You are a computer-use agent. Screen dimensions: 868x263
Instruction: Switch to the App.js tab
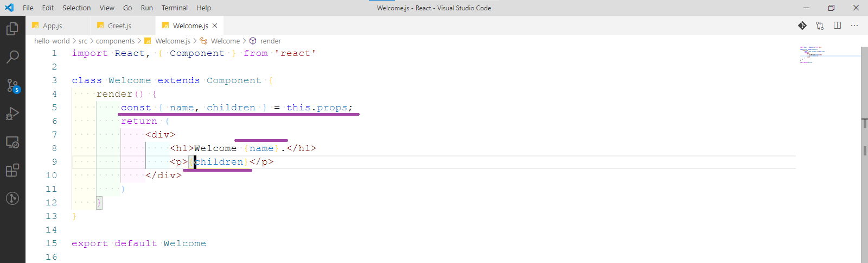pos(53,26)
